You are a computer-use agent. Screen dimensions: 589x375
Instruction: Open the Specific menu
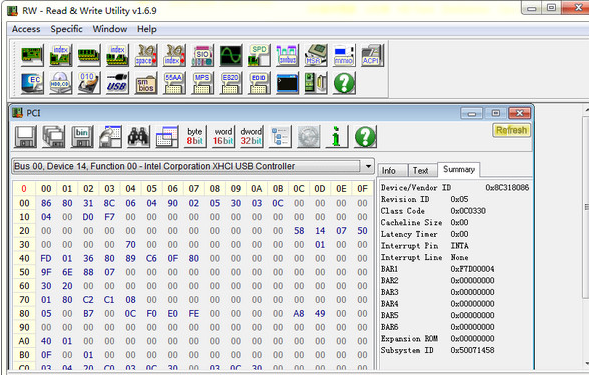[66, 29]
